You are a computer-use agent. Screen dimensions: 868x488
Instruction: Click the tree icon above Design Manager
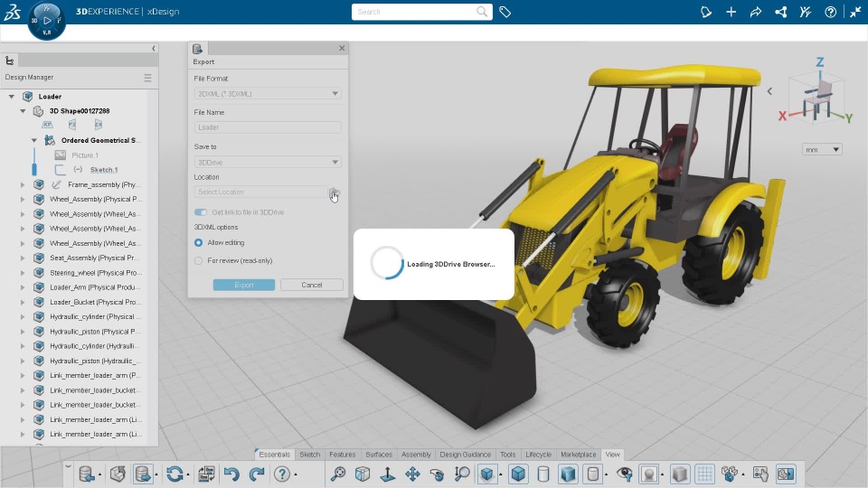click(9, 61)
